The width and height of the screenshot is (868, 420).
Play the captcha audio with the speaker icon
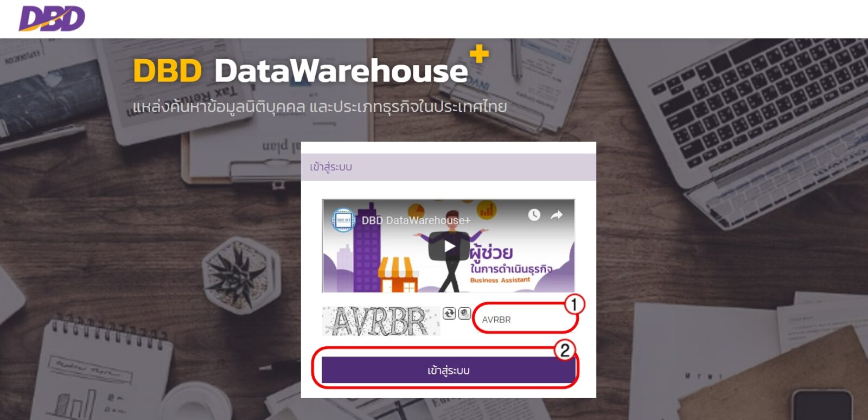[465, 313]
